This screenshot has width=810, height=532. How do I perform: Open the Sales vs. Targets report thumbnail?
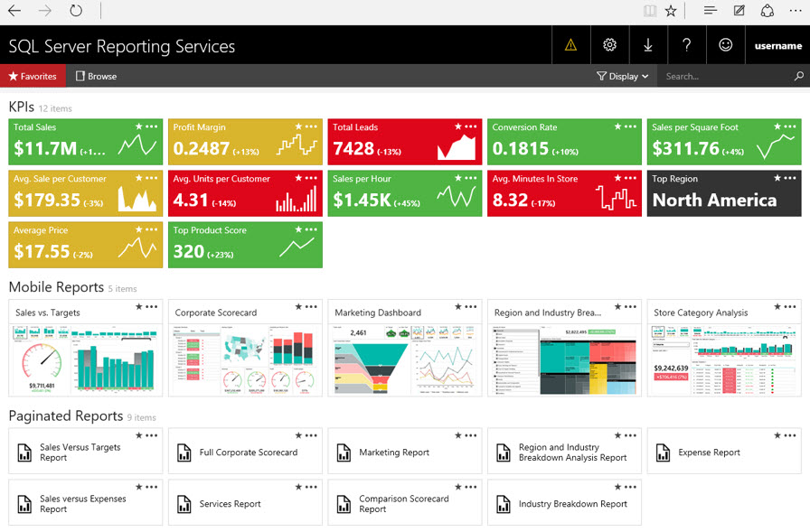tap(86, 359)
